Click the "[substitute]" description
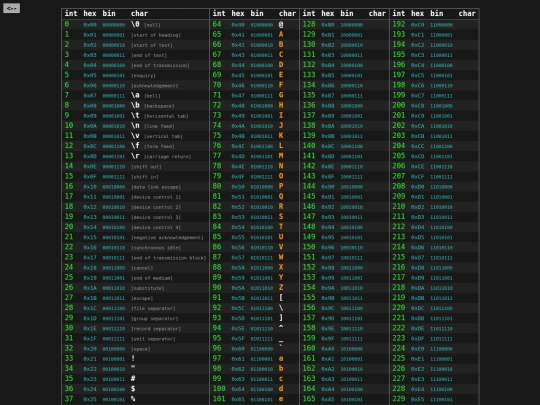Viewport: 540px width, 405px height. coord(147,288)
